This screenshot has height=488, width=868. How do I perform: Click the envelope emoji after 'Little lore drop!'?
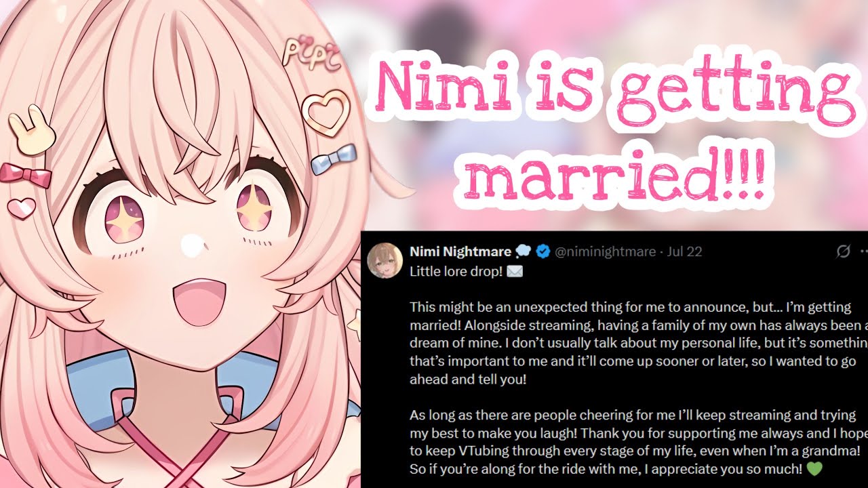[515, 271]
